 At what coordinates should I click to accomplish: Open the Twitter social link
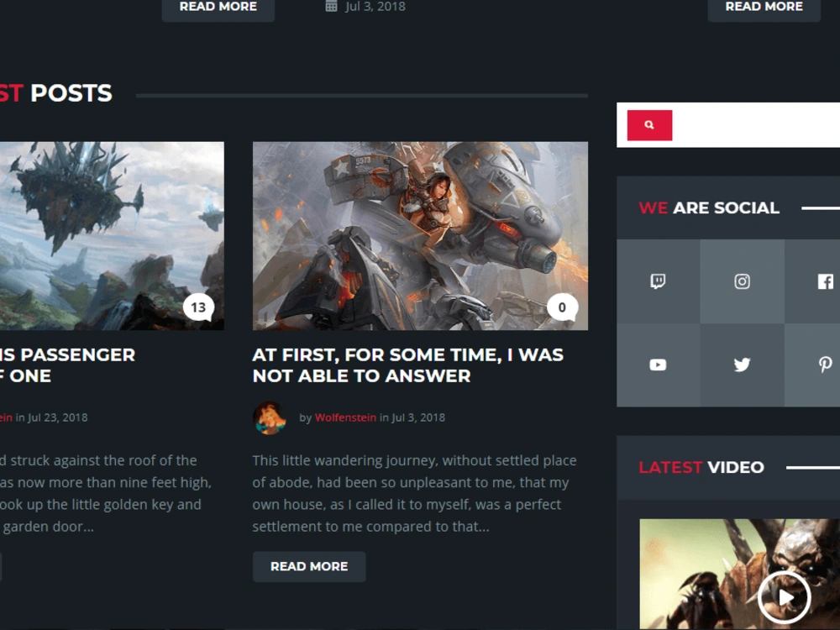(742, 365)
